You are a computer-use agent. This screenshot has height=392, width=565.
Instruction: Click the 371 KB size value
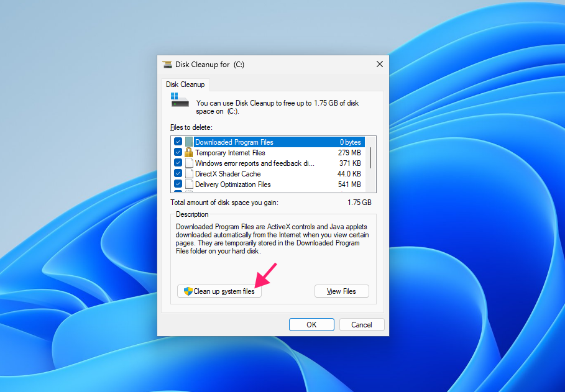click(350, 163)
